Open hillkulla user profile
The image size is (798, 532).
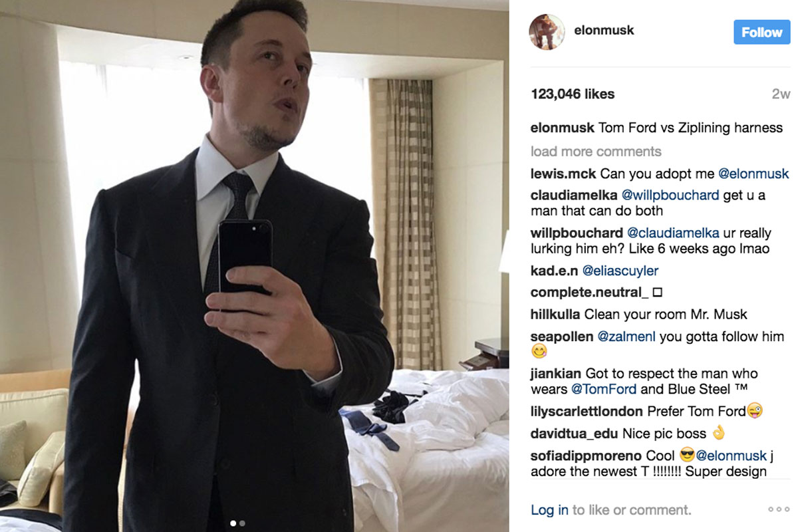[555, 315]
